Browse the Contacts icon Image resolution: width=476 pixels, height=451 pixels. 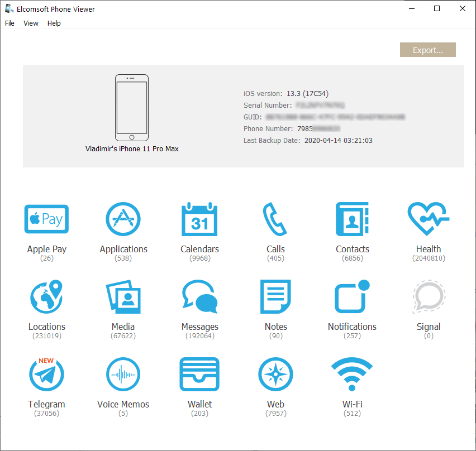coord(352,219)
